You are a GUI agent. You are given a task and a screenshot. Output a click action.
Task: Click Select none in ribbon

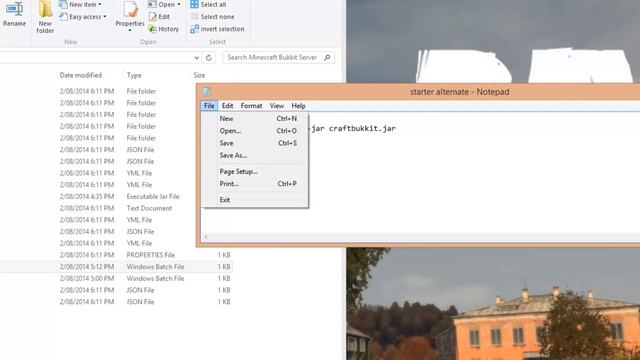[x=213, y=17]
